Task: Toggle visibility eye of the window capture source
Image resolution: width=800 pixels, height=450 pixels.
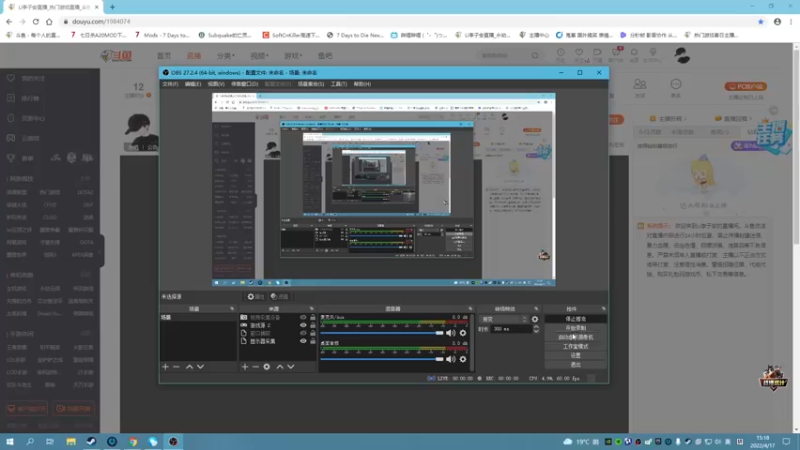Action: tap(303, 333)
